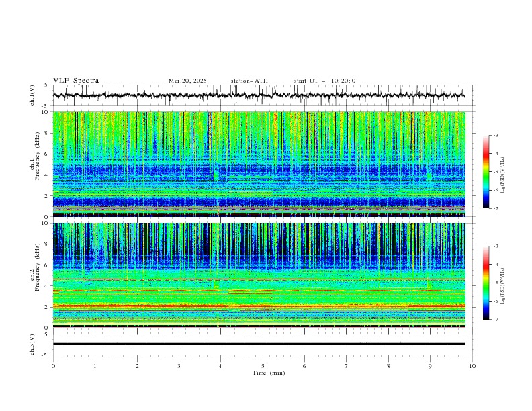Click the ch.3 flat voltage trace
The height and width of the screenshot is (411, 532).
click(259, 344)
